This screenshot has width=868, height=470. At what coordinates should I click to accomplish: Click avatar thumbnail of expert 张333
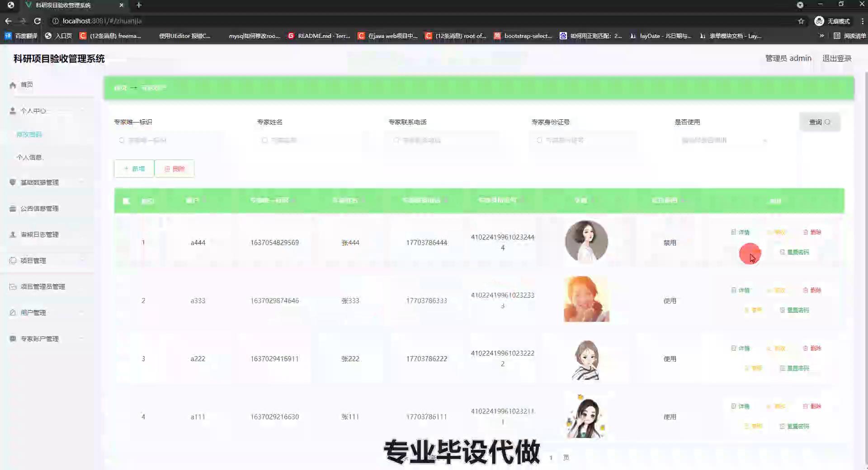pyautogui.click(x=586, y=299)
